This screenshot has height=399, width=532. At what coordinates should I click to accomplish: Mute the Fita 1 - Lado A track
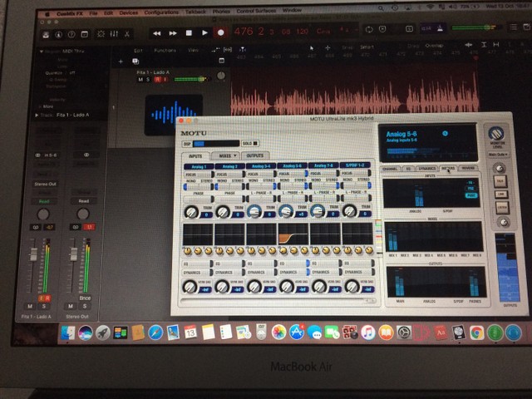pos(140,80)
